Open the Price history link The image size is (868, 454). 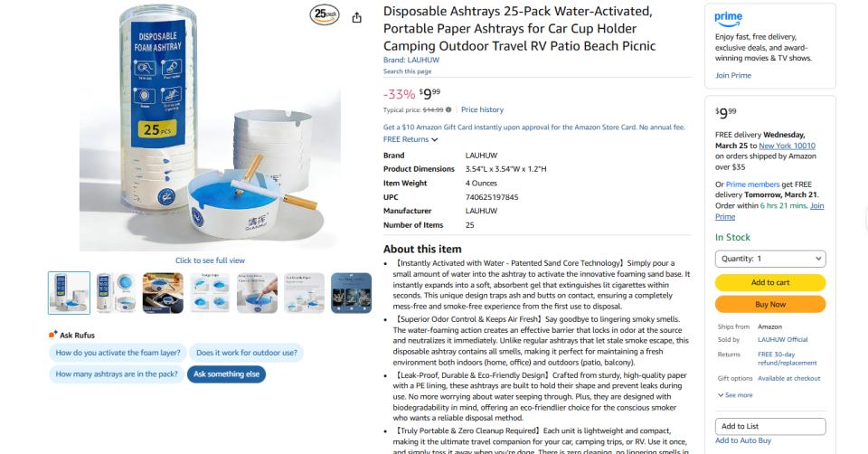point(482,109)
